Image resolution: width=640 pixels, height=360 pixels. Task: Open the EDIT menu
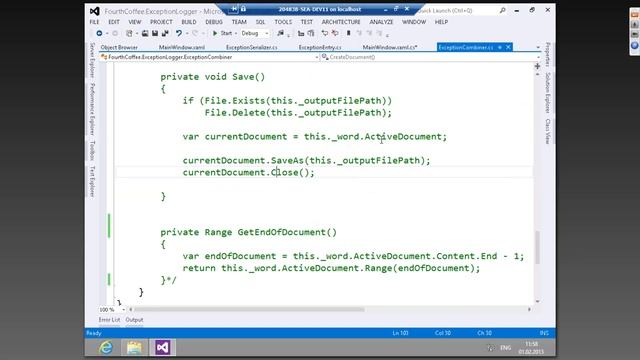[x=114, y=22]
